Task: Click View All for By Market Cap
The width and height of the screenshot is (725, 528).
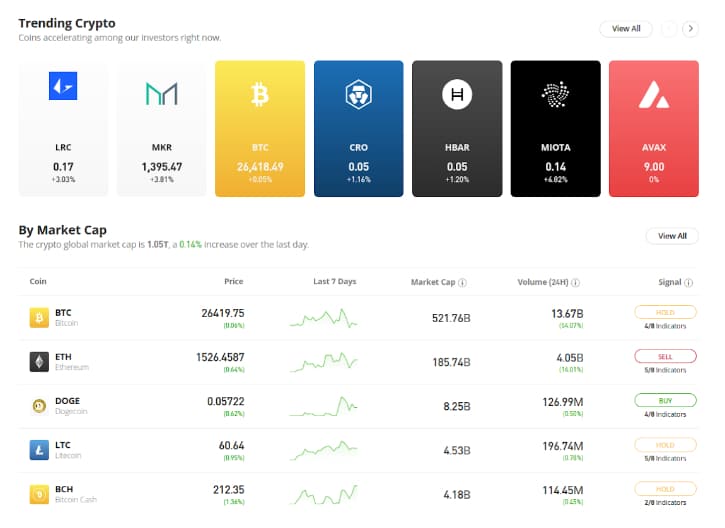Action: click(672, 236)
